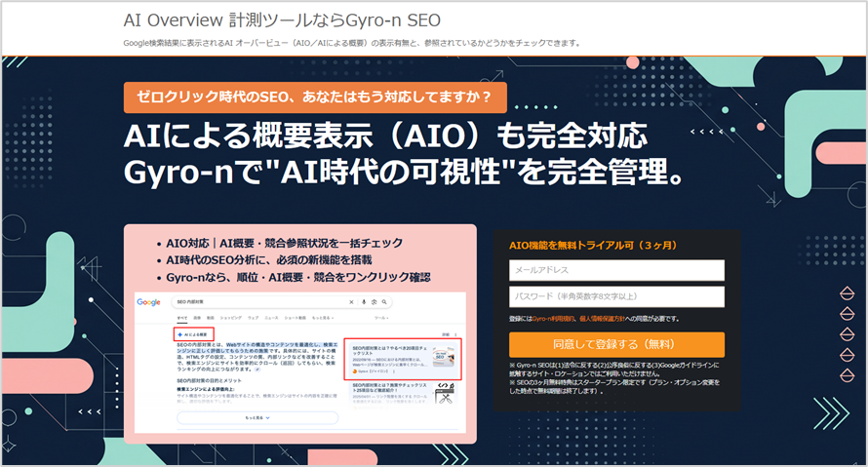868x467 pixels.
Task: Click the subtitle text about Google検索結果 AIオーバービュー
Action: tap(352, 43)
